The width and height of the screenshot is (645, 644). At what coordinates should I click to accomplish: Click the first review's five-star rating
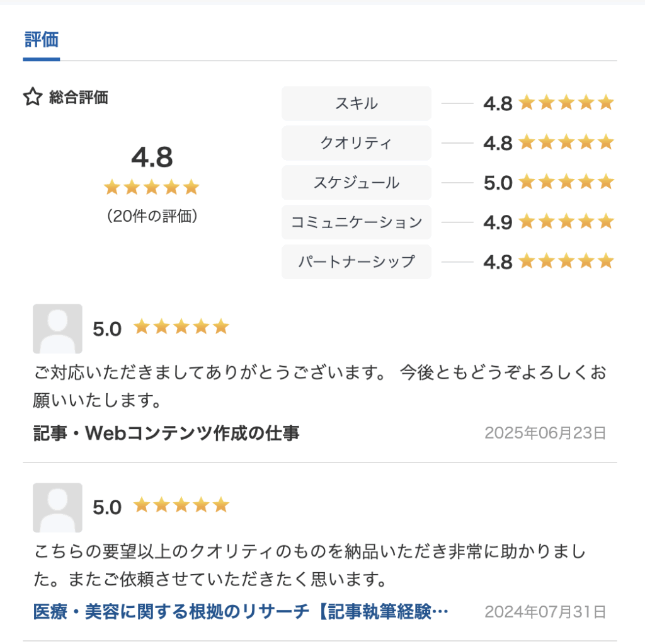click(181, 327)
